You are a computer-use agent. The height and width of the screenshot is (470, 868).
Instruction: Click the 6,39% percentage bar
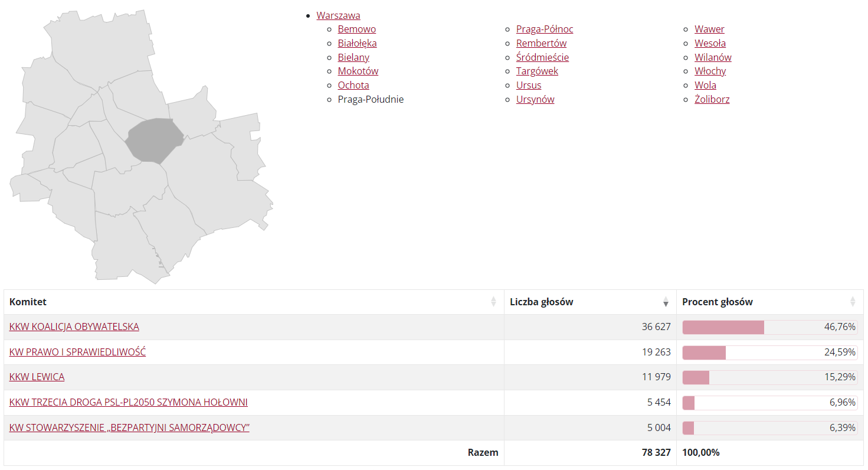tap(769, 428)
